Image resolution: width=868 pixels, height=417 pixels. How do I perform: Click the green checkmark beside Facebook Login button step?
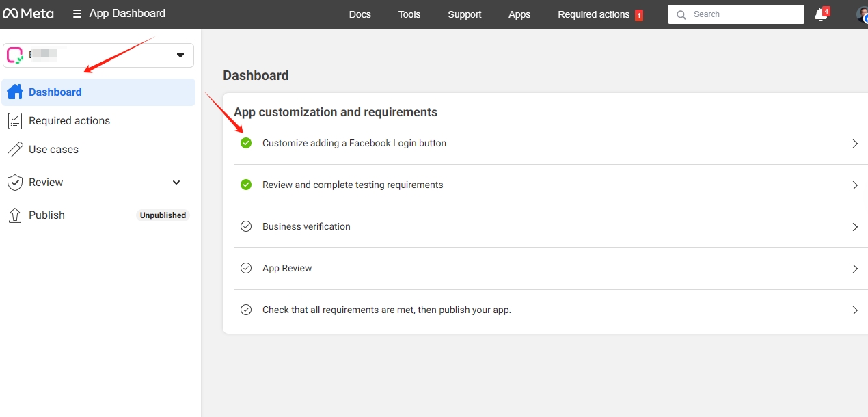pyautogui.click(x=246, y=143)
